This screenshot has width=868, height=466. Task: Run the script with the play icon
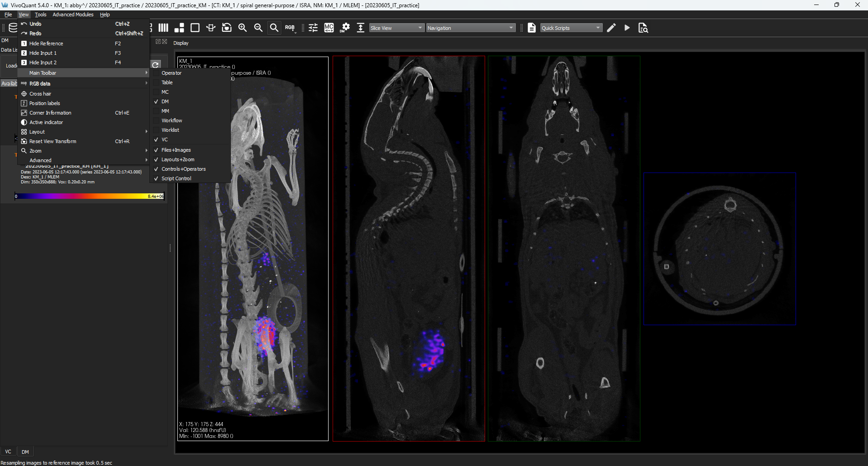[x=627, y=28]
